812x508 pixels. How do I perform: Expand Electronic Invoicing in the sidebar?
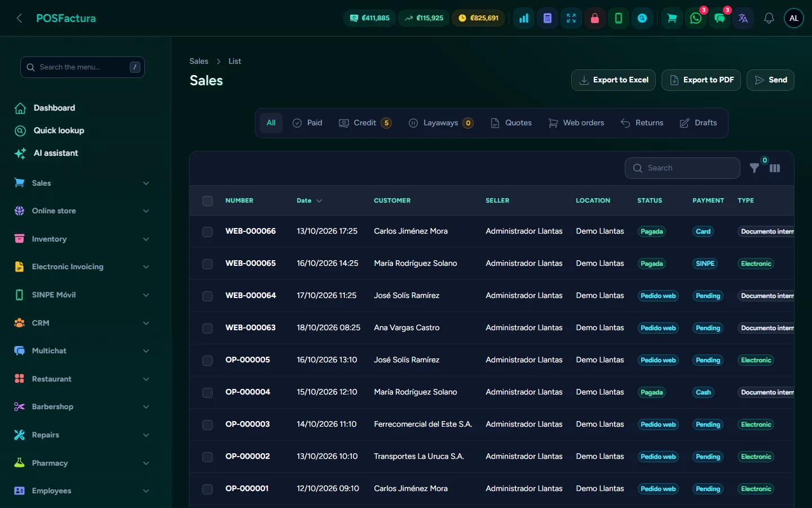pyautogui.click(x=83, y=266)
